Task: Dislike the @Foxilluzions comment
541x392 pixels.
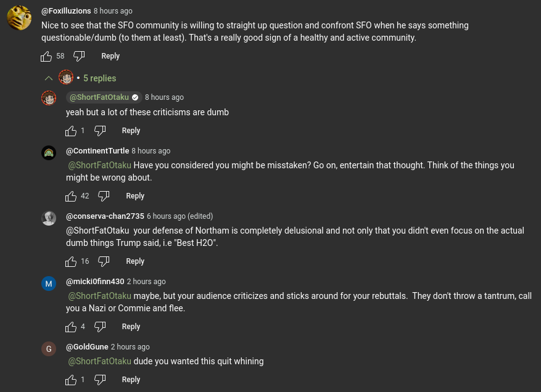Action: click(x=79, y=56)
